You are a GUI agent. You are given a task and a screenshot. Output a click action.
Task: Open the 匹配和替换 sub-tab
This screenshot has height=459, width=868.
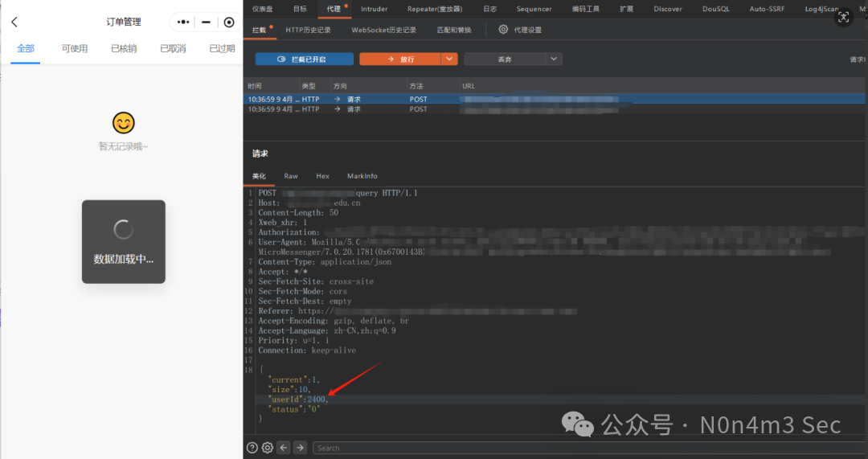[x=454, y=30]
